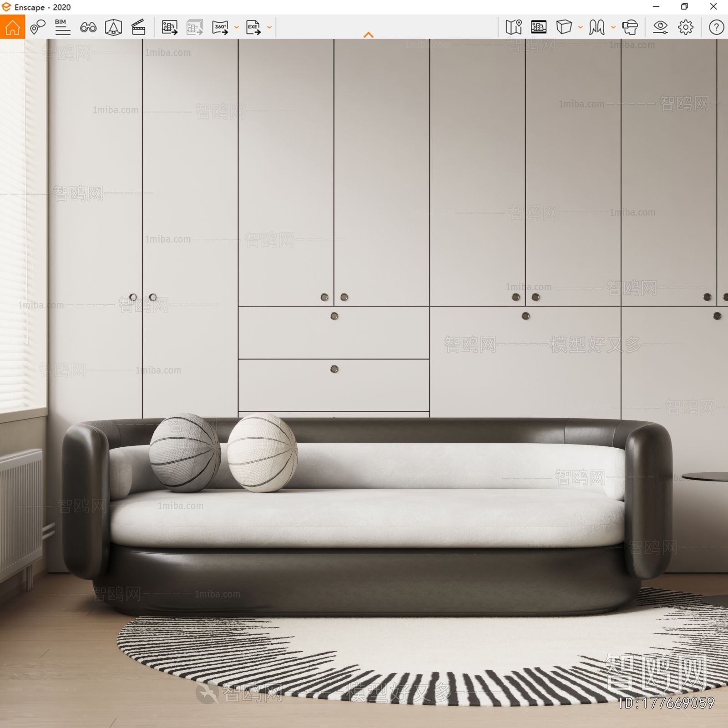The height and width of the screenshot is (728, 728).
Task: Restore down the Enscape window
Action: tap(684, 7)
